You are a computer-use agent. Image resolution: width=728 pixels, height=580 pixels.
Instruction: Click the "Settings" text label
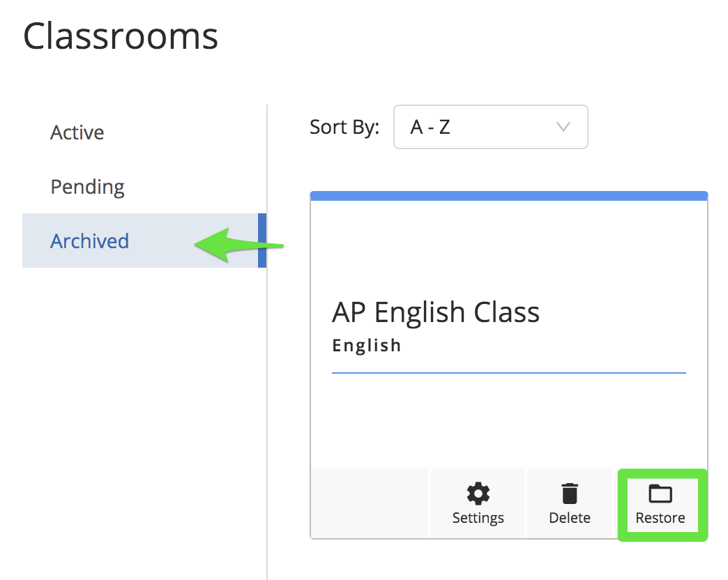(x=478, y=518)
